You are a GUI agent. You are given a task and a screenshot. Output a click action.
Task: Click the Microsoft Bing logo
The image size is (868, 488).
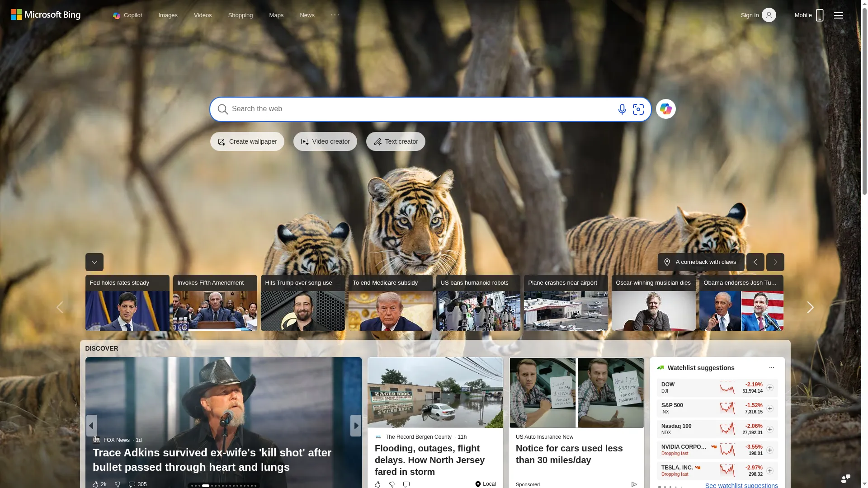46,15
